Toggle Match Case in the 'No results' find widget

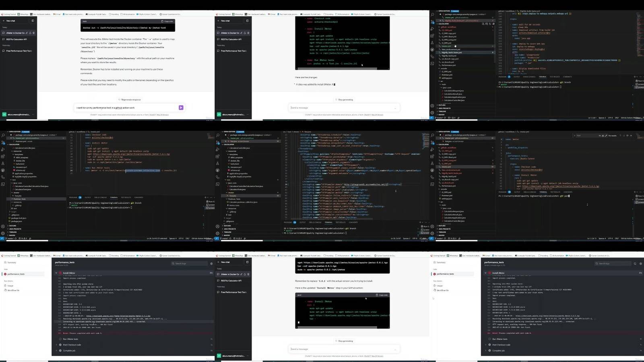(x=600, y=136)
